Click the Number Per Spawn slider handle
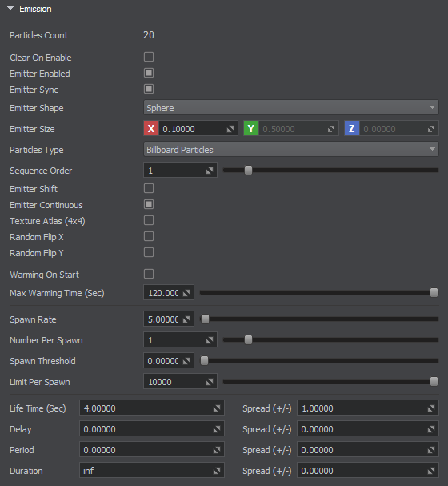 (x=248, y=340)
